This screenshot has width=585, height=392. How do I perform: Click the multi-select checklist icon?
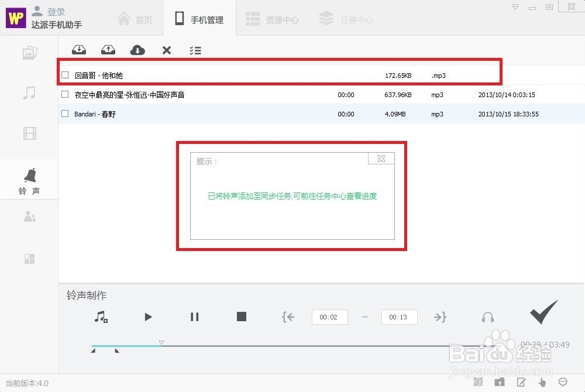(x=195, y=50)
